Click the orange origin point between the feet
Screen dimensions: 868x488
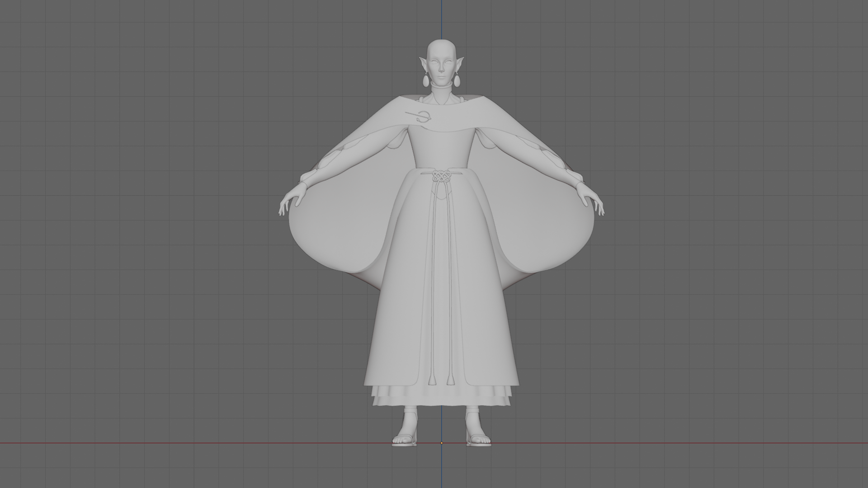coord(442,443)
